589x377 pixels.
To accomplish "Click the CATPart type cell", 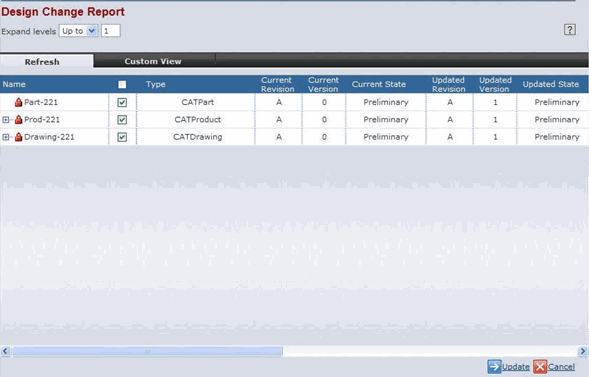I will [198, 102].
